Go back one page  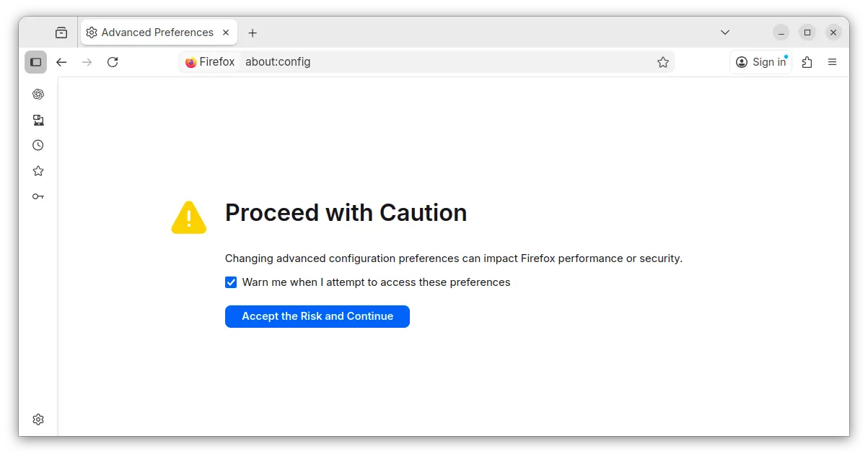61,62
